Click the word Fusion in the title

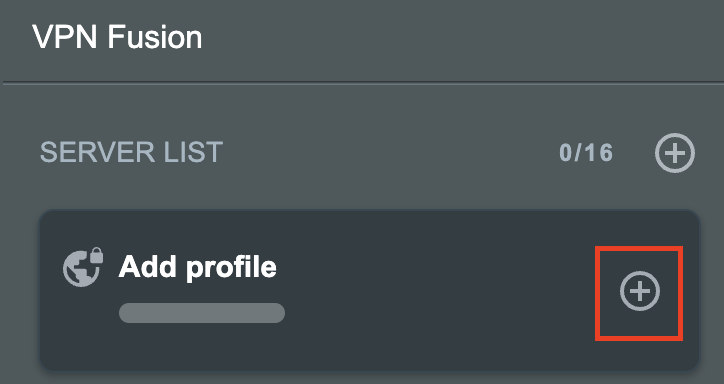coord(155,37)
